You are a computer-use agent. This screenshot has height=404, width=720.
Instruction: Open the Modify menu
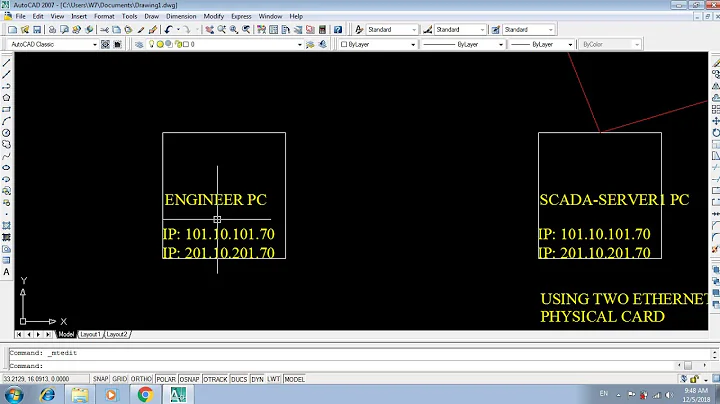pyautogui.click(x=214, y=16)
